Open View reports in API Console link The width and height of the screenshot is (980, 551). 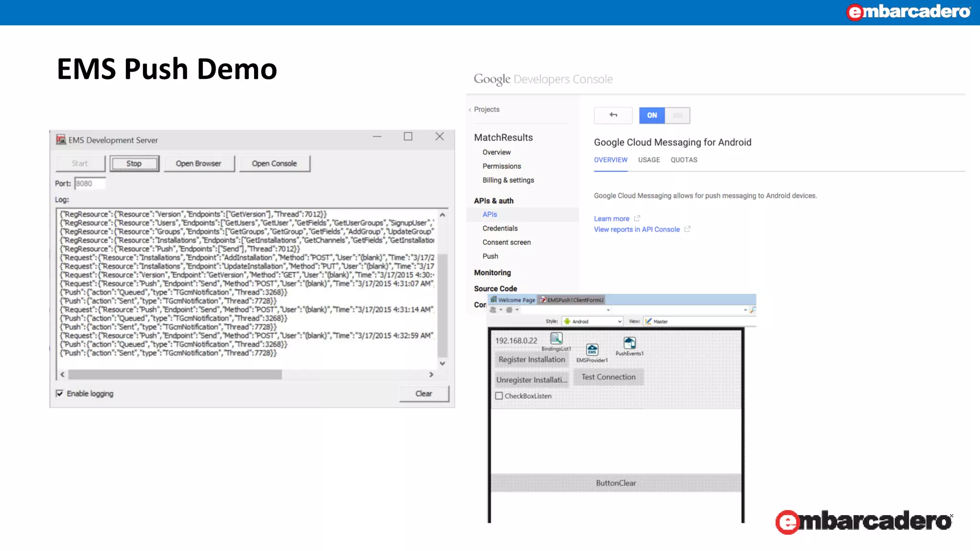tap(637, 229)
